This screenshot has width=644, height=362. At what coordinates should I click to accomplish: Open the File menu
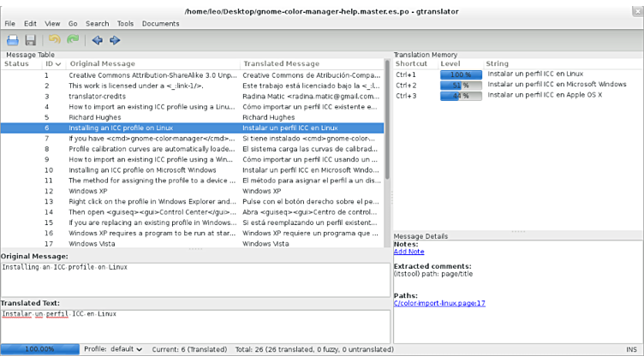pos(10,24)
